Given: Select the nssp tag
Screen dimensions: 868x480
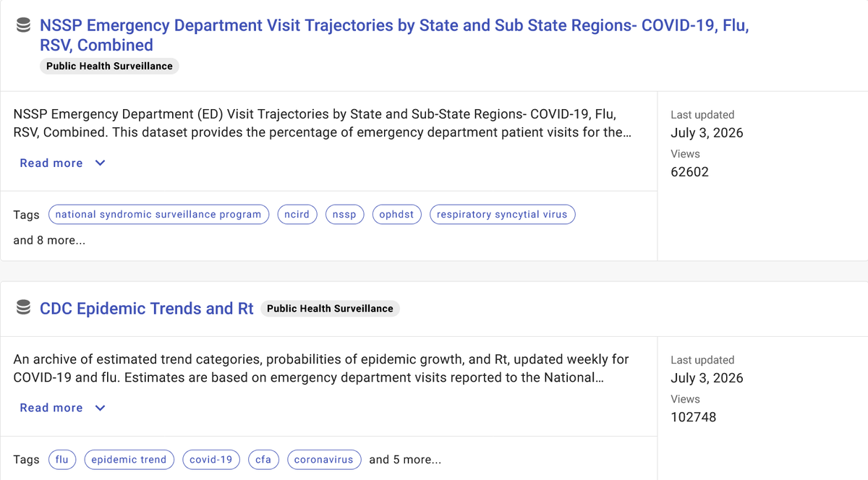Looking at the screenshot, I should [344, 215].
